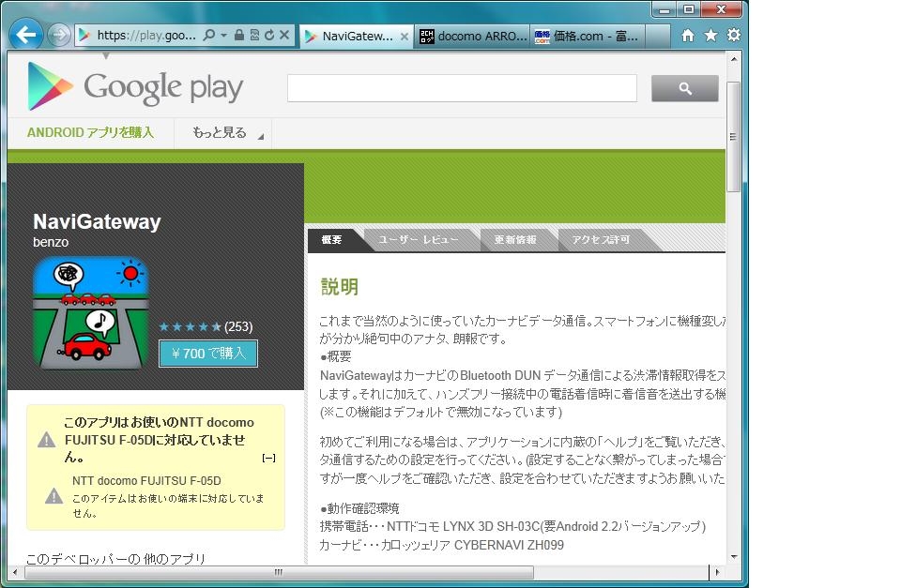Click the 説明 heading
The width and height of the screenshot is (901, 588).
pyautogui.click(x=340, y=287)
